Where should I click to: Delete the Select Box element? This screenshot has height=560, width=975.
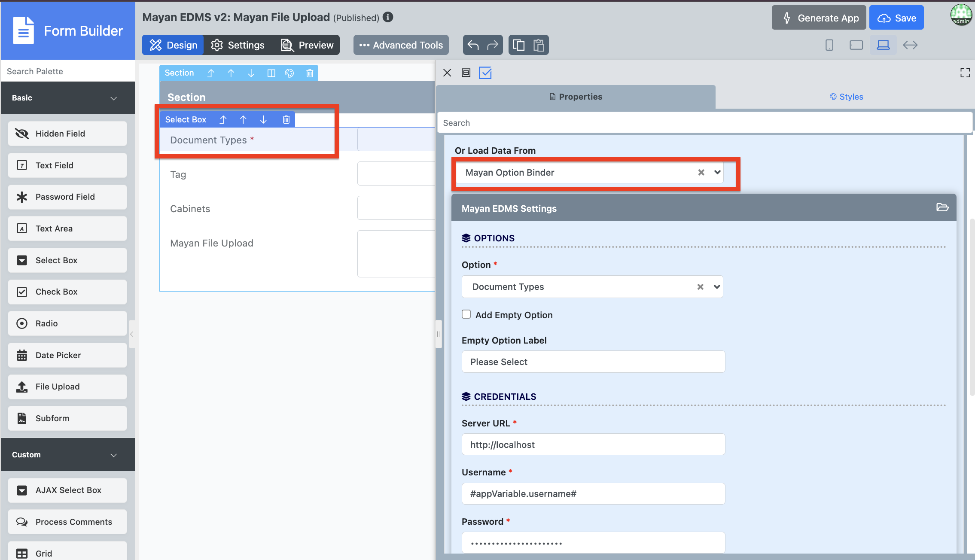coord(286,119)
